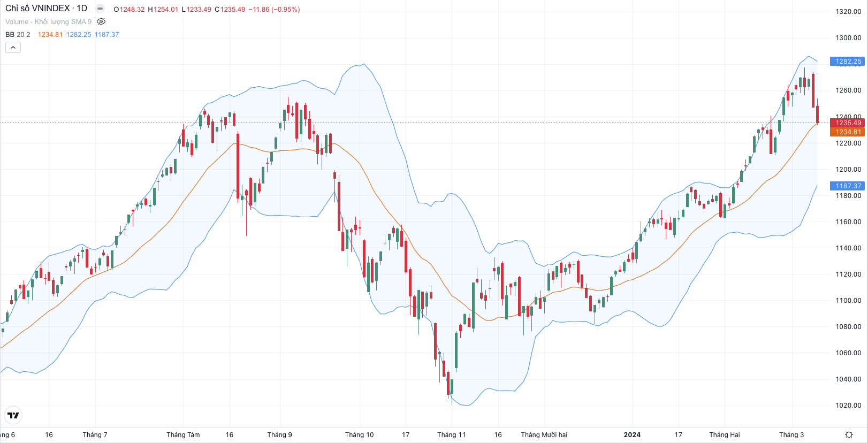Screen dimensions: 868x443
Task: Click the 1060.00 price scale value
Action: [x=848, y=353]
